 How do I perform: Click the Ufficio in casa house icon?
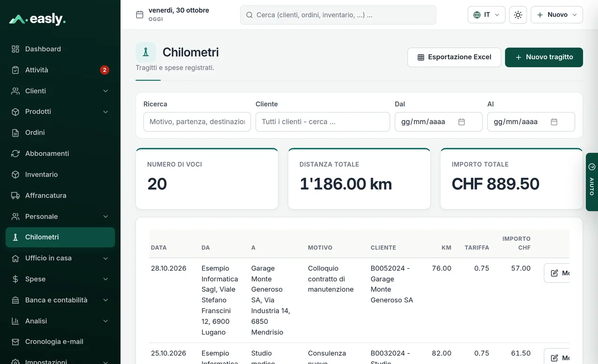15,258
